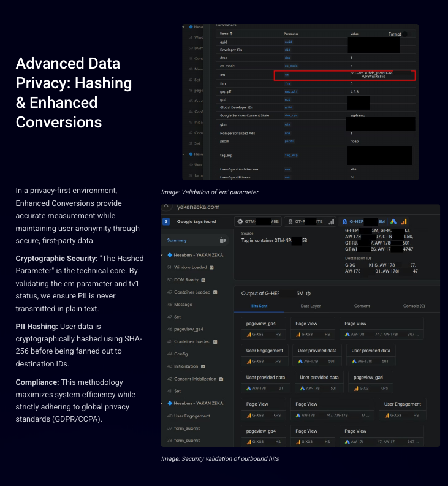448x486 pixels.
Task: Select event 41 Set
Action: point(174,391)
